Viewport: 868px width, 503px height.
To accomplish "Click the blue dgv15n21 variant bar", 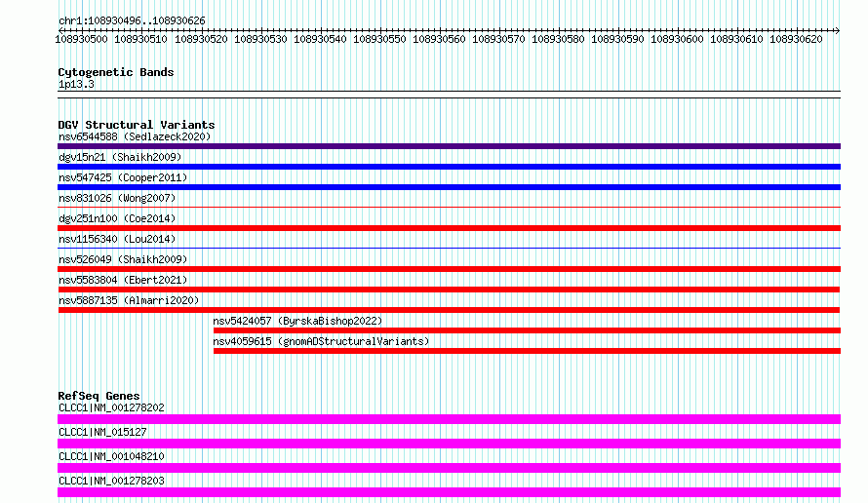I will (x=449, y=167).
